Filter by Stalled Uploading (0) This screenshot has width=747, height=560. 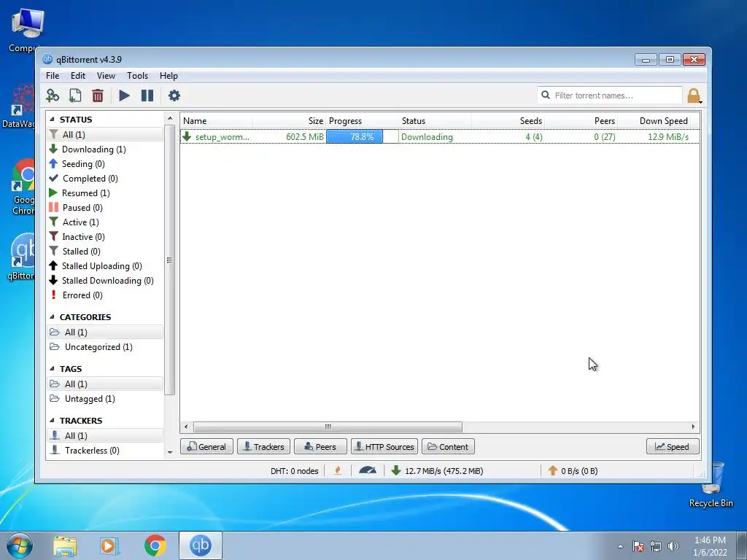[102, 266]
